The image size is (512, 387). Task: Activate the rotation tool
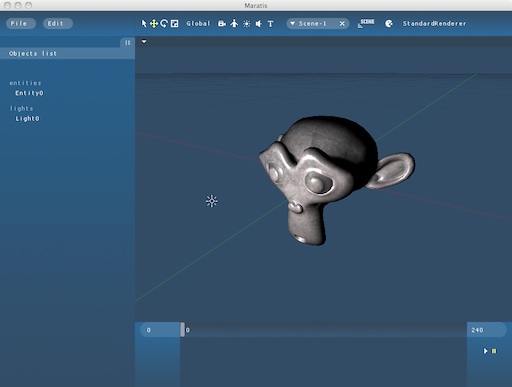click(x=164, y=24)
